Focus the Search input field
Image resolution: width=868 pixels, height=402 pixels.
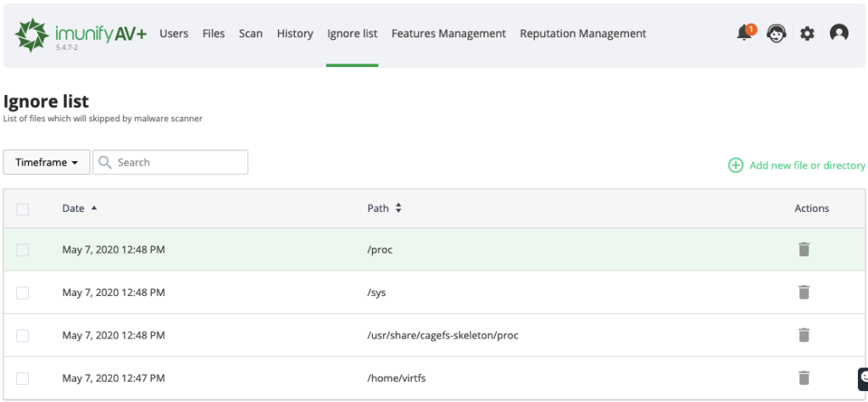click(178, 162)
